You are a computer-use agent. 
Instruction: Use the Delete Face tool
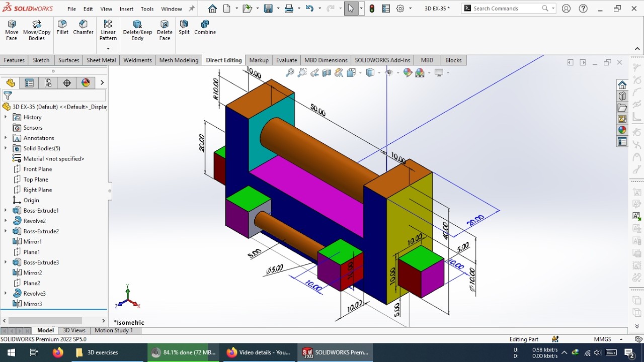[165, 30]
